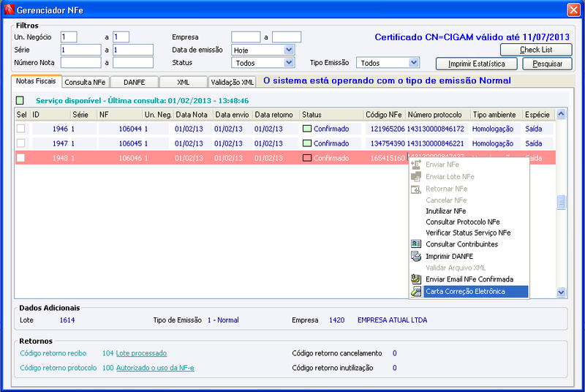Click the Data Nota column header

193,115
